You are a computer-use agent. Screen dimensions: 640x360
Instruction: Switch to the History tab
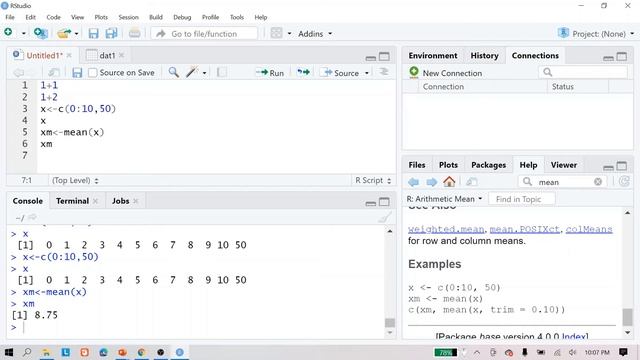coord(484,56)
